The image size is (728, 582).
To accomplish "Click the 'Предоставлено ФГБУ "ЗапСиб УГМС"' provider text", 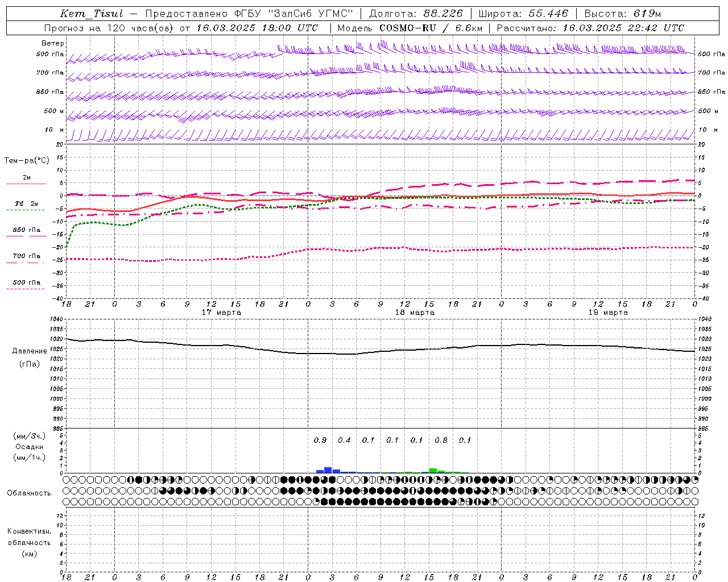I will pyautogui.click(x=249, y=14).
